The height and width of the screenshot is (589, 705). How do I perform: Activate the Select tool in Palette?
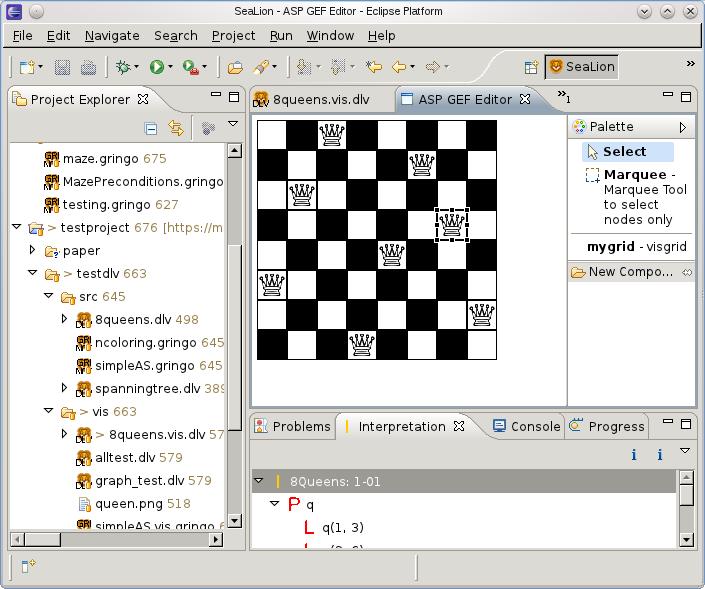coord(624,152)
